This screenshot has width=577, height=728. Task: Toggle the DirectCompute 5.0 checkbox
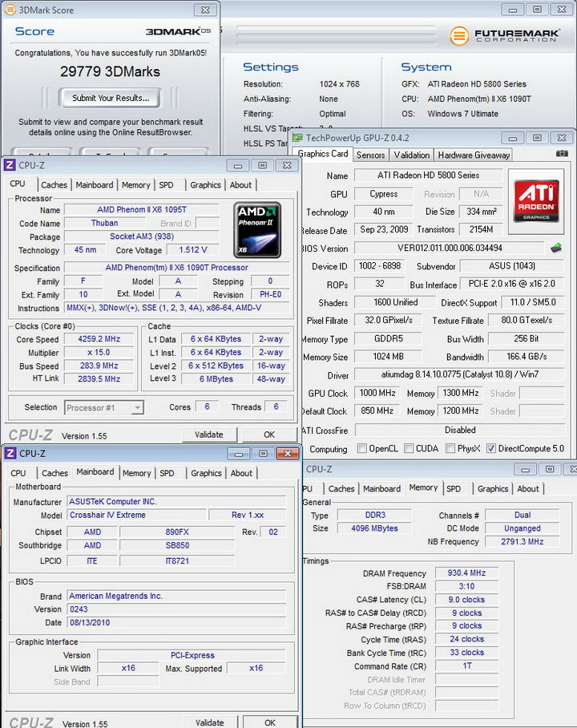click(x=490, y=448)
